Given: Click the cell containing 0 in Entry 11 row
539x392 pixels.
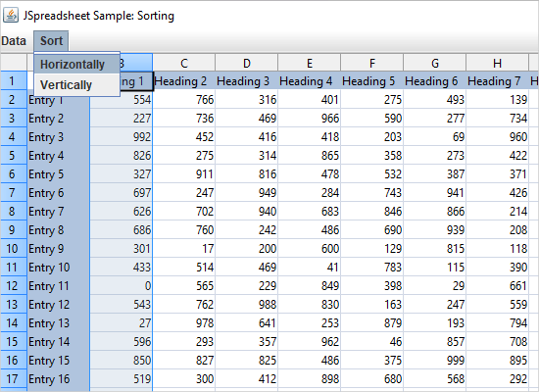Looking at the screenshot, I should point(121,286).
